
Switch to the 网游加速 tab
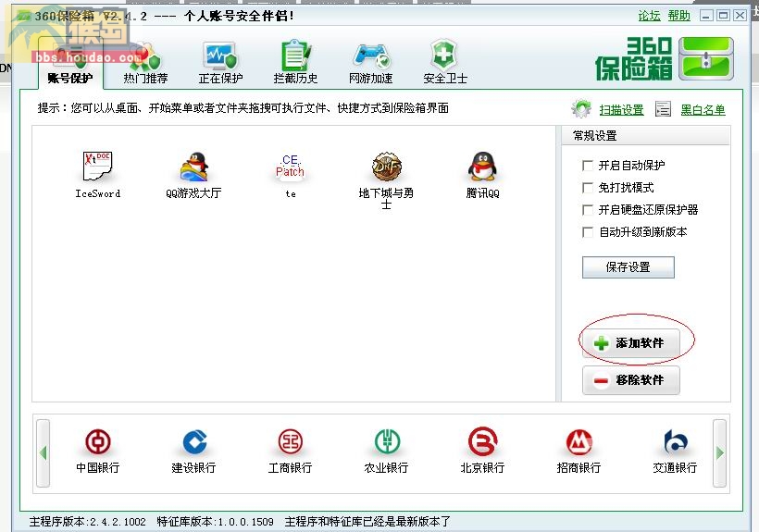pos(370,64)
